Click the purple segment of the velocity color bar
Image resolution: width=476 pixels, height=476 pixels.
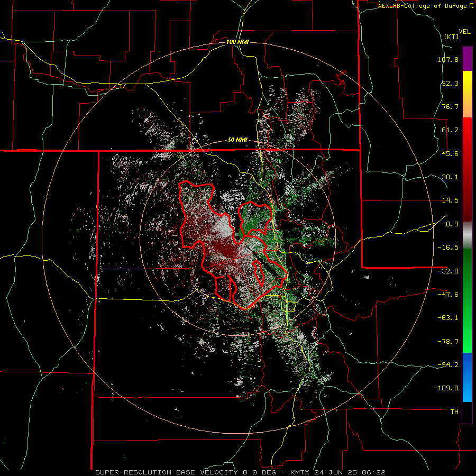tap(467, 59)
